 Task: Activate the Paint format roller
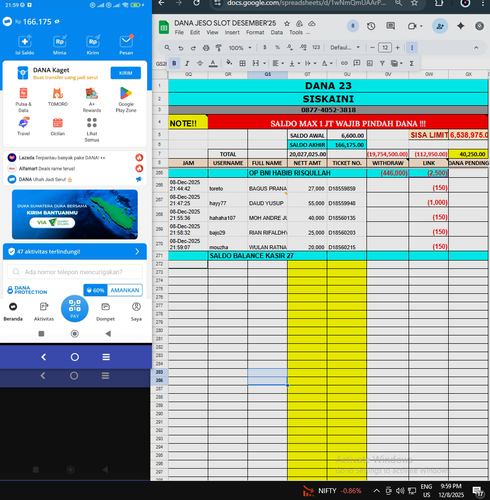click(x=219, y=48)
